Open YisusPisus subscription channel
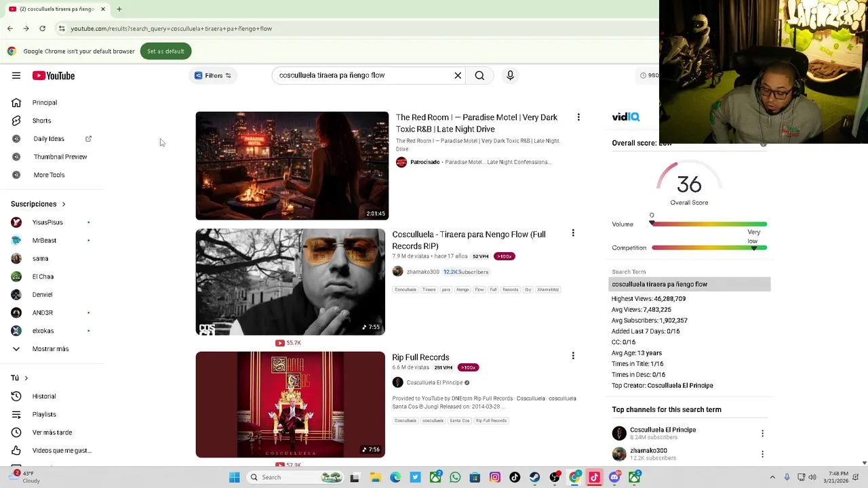Screen dimensions: 868x488 [x=47, y=222]
